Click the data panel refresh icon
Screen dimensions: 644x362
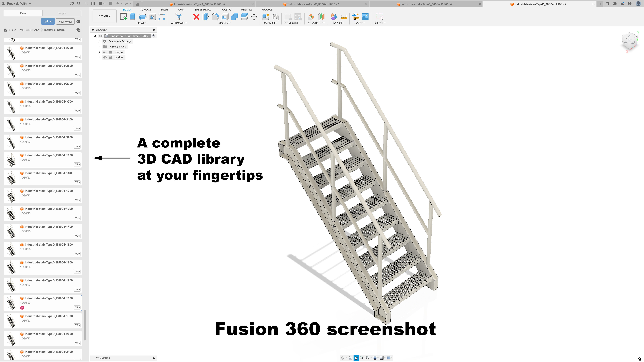coord(72,3)
